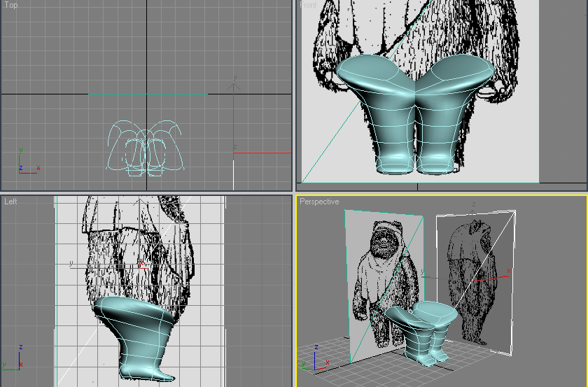Click the red axis line in the Top viewport
Image resolution: width=588 pixels, height=387 pixels.
point(262,153)
